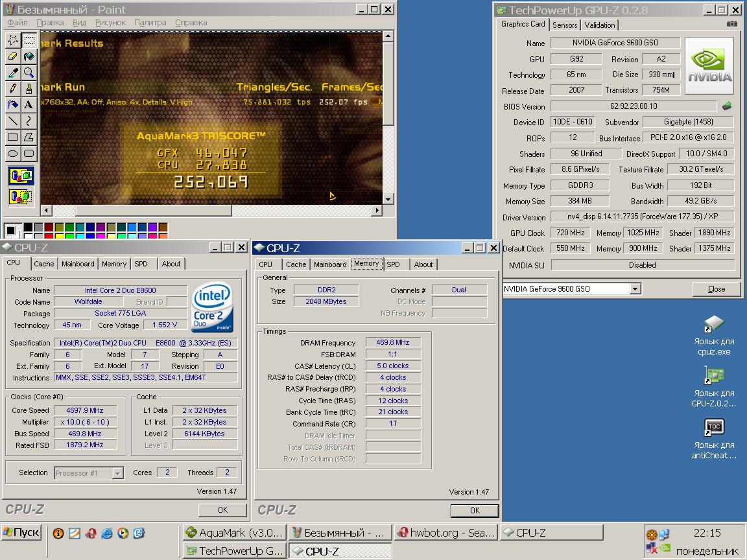Open the Палитра menu in Paint
Image resolution: width=747 pixels, height=560 pixels.
tap(150, 23)
